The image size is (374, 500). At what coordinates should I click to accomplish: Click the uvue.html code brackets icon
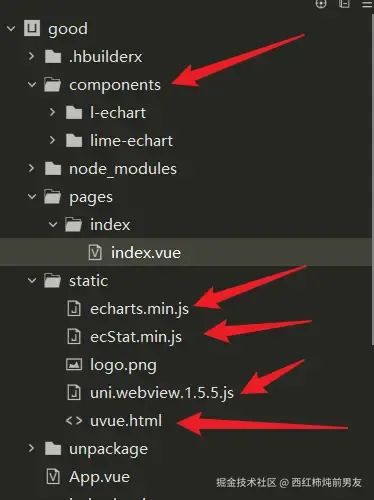click(74, 421)
